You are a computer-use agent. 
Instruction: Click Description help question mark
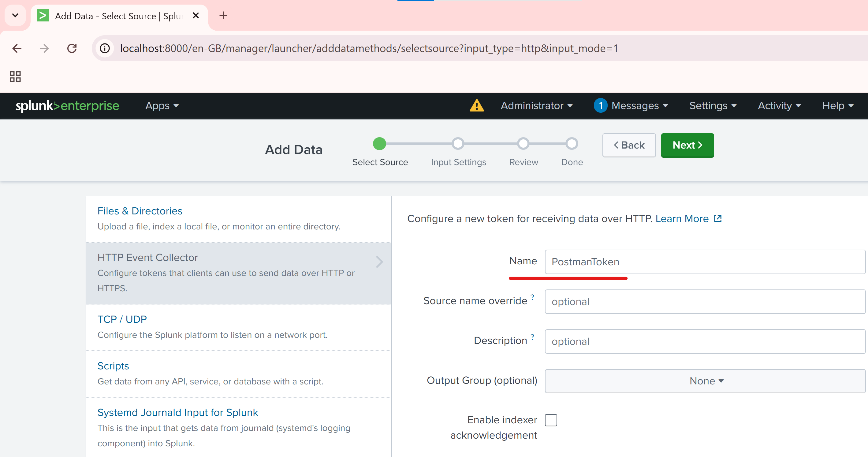point(532,337)
